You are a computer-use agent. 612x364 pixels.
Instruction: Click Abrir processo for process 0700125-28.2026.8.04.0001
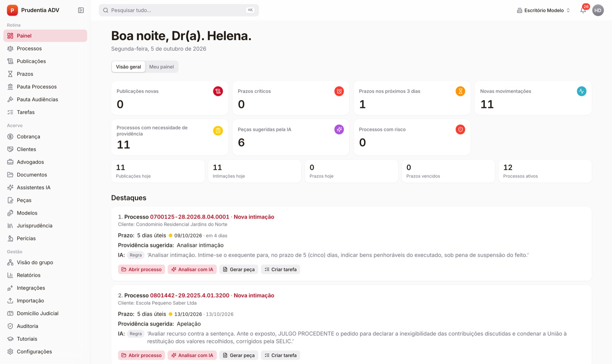point(141,270)
